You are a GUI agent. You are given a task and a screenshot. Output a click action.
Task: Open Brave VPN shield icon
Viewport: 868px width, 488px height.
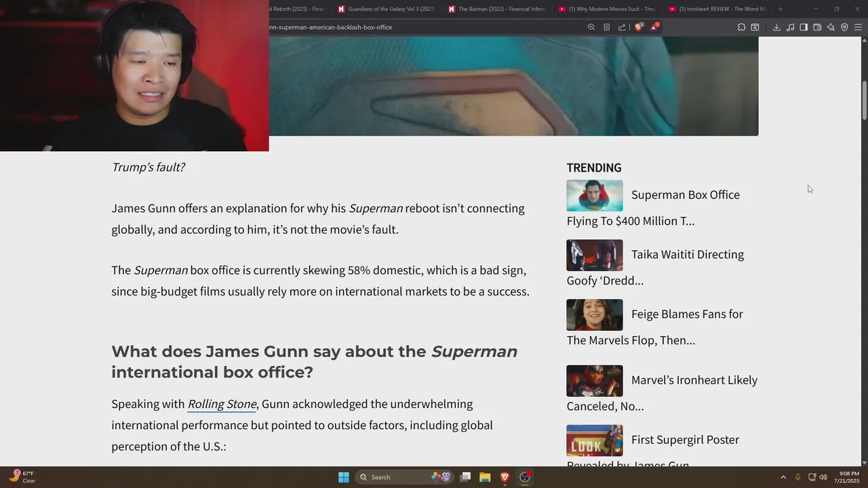844,27
